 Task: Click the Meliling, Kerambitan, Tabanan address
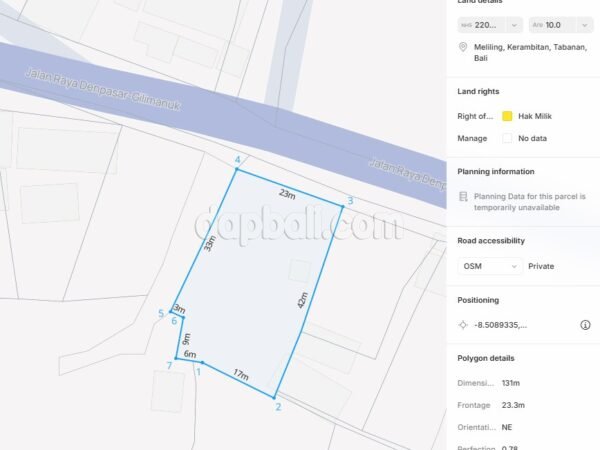click(x=530, y=52)
